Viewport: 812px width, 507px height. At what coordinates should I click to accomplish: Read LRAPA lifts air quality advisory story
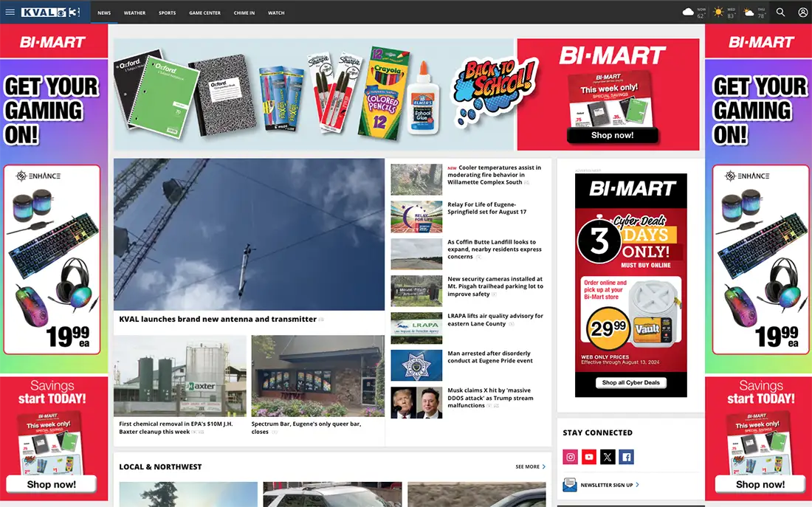495,320
